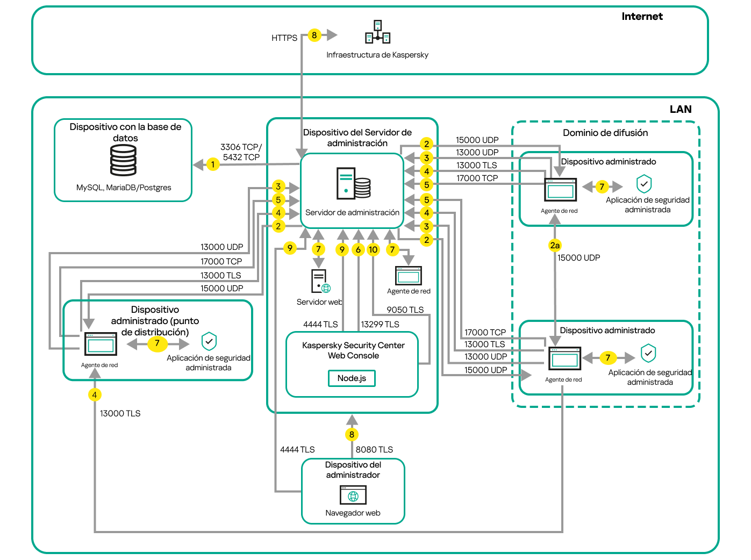Click the 'Navegador web' label

[x=353, y=513]
